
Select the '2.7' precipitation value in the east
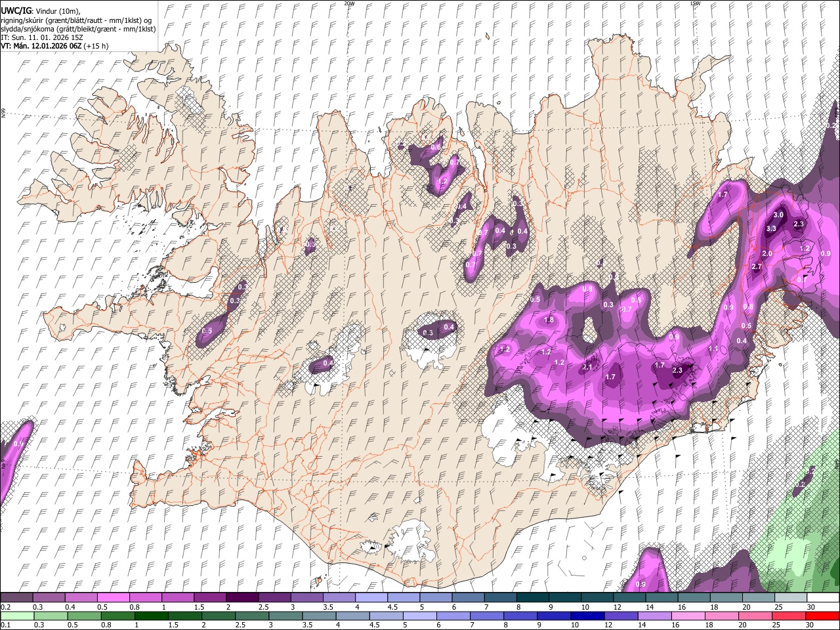[x=756, y=266]
